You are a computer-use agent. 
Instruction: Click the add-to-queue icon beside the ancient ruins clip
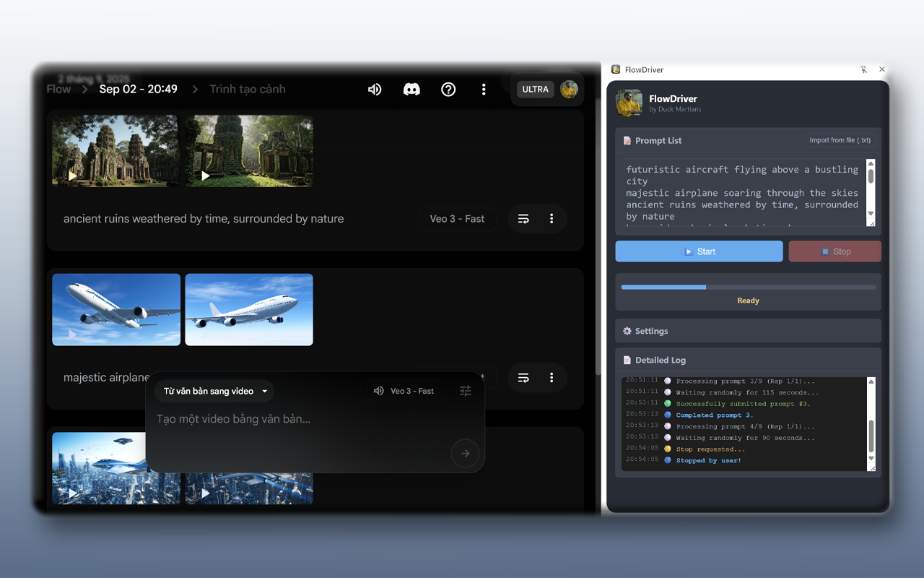tap(523, 218)
